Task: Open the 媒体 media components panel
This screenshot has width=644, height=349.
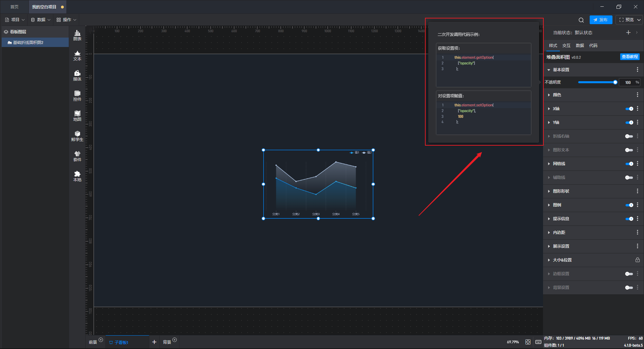Action: pyautogui.click(x=77, y=76)
